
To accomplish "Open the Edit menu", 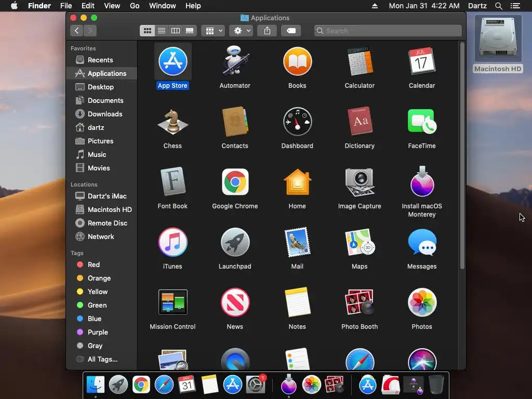I will point(88,6).
